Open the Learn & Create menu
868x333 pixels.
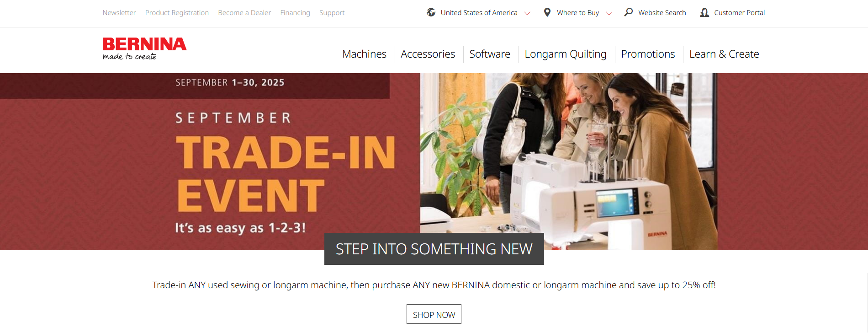pyautogui.click(x=724, y=54)
